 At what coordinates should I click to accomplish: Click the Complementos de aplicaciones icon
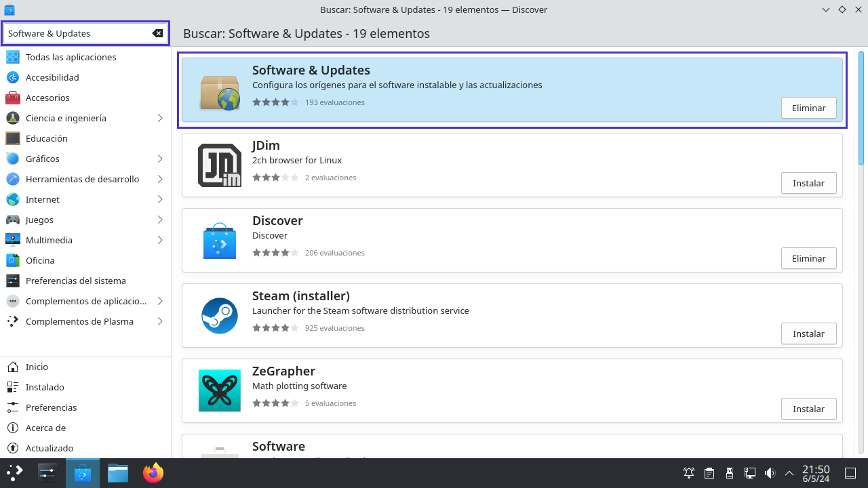pos(13,301)
